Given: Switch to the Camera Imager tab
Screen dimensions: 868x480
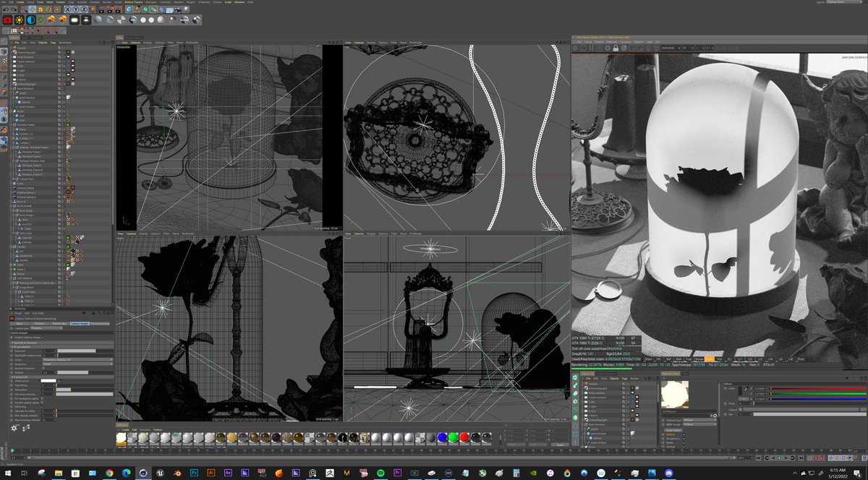Looking at the screenshot, I should click(x=80, y=324).
